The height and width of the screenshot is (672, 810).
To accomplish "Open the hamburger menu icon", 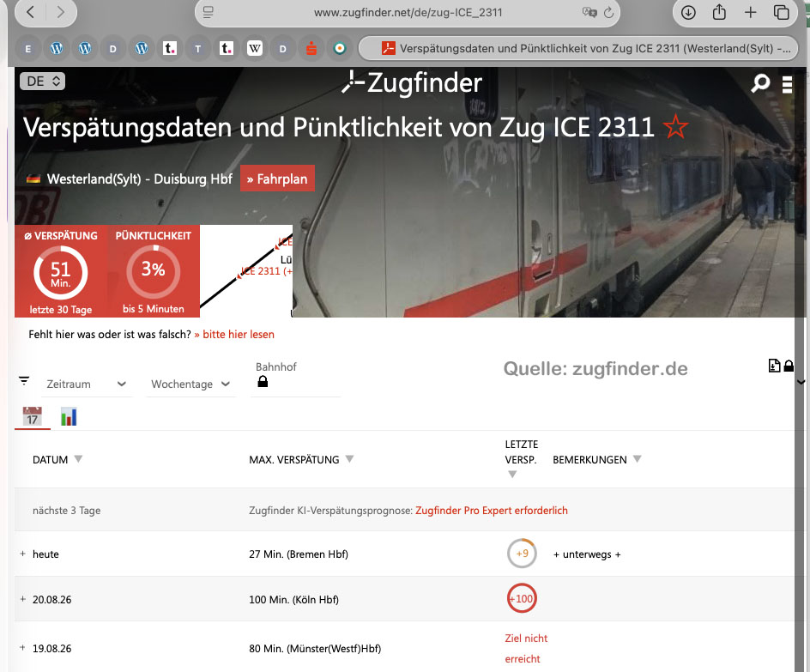I will tap(787, 84).
